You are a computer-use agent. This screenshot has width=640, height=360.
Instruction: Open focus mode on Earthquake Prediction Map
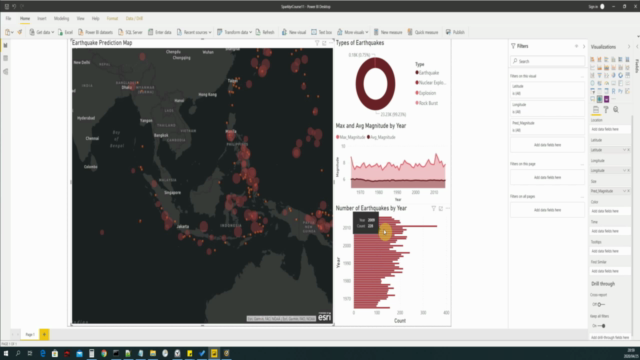click(324, 43)
